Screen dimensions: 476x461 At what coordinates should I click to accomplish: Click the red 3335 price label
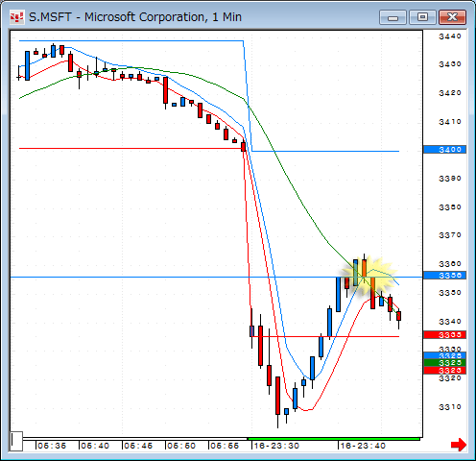[444, 335]
